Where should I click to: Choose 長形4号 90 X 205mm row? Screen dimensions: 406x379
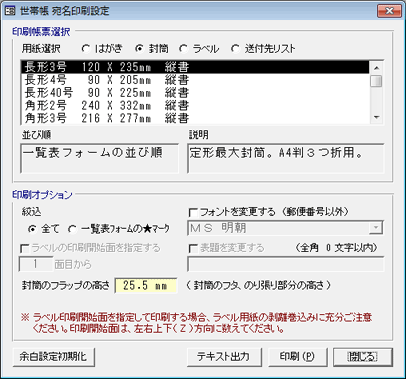point(195,80)
